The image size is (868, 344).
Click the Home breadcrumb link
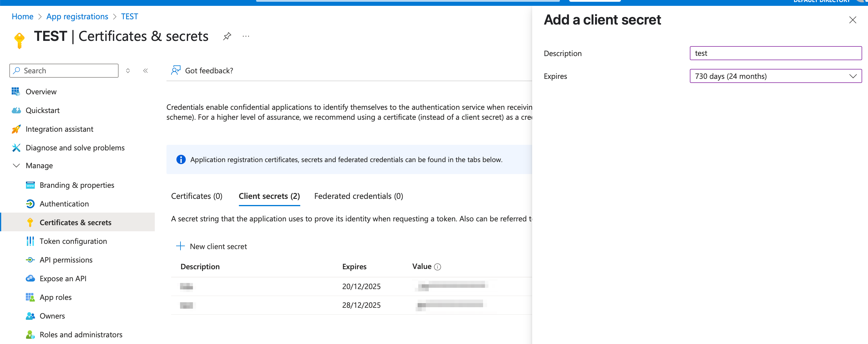point(22,17)
